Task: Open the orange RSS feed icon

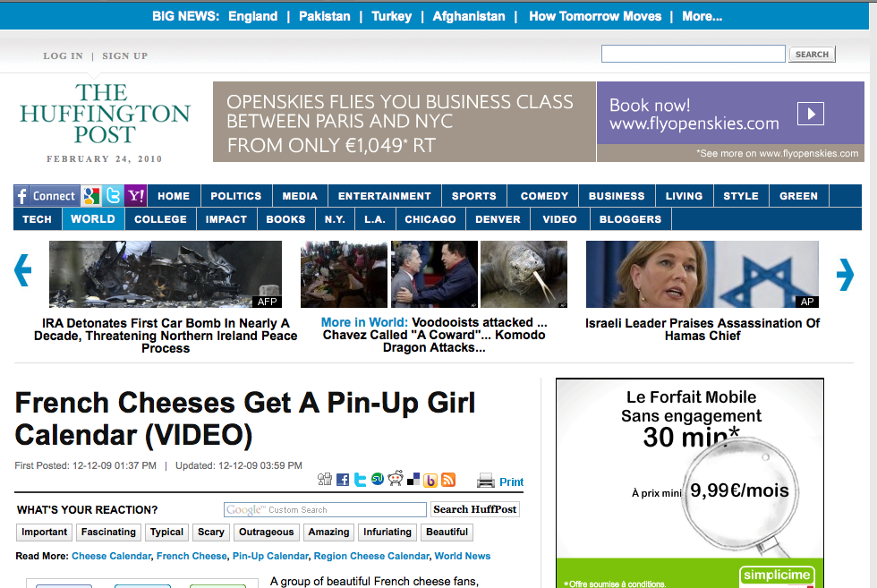Action: coord(448,481)
